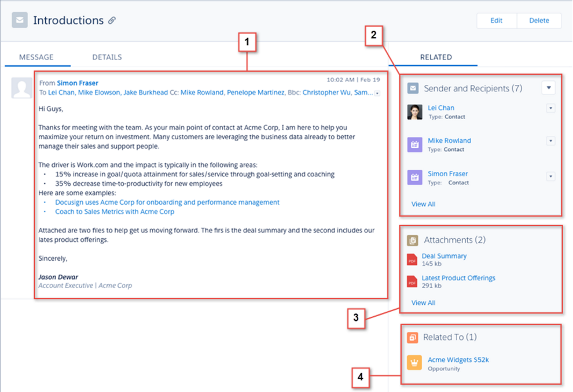Click the Delete button
The image size is (573, 392).
[x=539, y=20]
